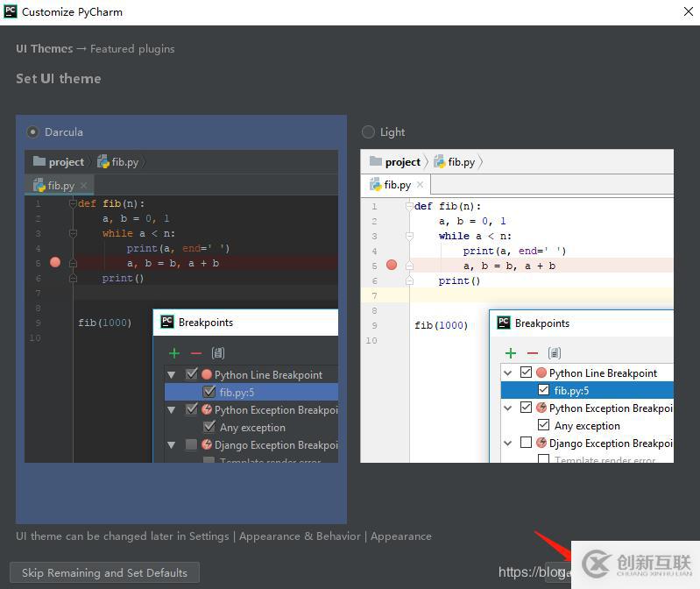Viewport: 700px width, 589px height.
Task: Select the Light theme radio button
Action: (368, 132)
